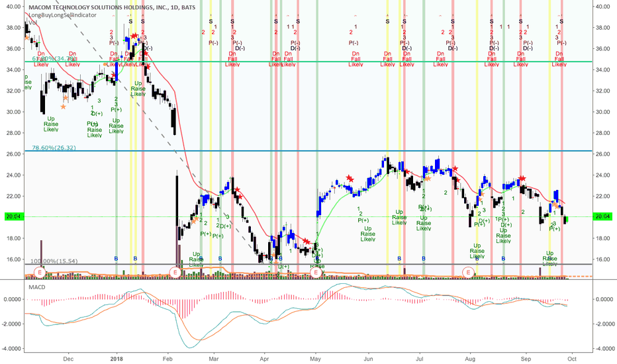Click 28.00 on the left price axis
Screen dimensions: 617x364
(14, 132)
